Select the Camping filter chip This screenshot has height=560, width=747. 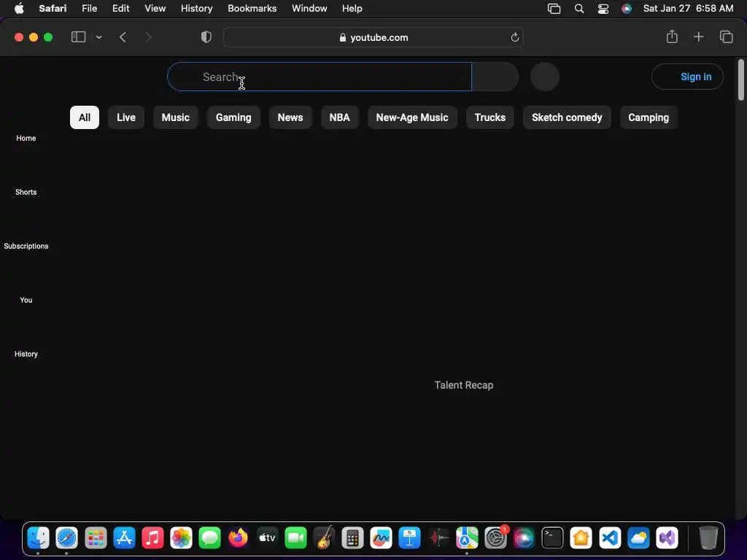[x=649, y=117]
